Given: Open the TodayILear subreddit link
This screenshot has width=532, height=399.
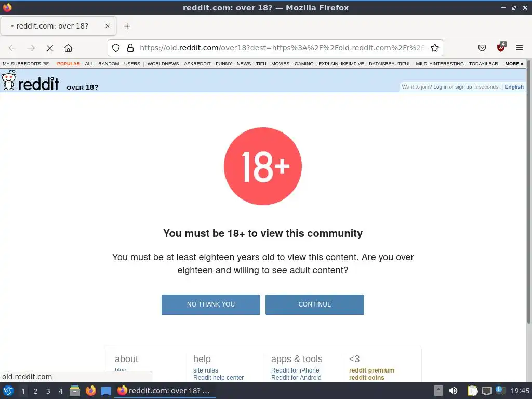Looking at the screenshot, I should coord(484,64).
